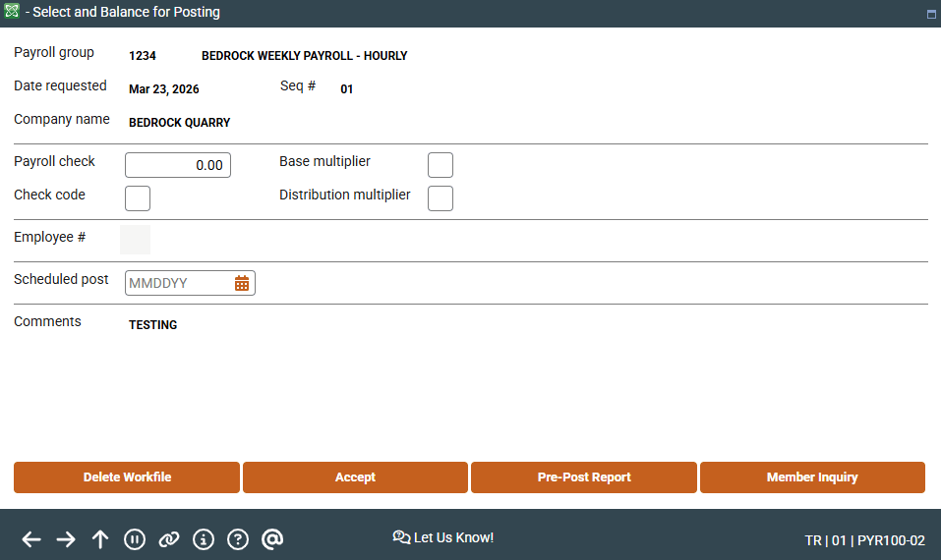Click the chain link icon

(169, 539)
